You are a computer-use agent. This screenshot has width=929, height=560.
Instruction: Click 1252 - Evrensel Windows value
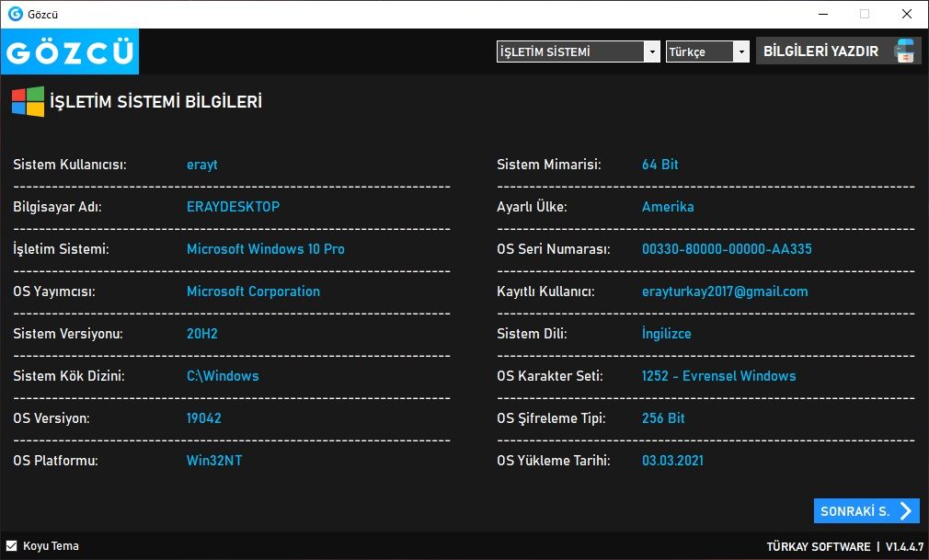pos(718,376)
